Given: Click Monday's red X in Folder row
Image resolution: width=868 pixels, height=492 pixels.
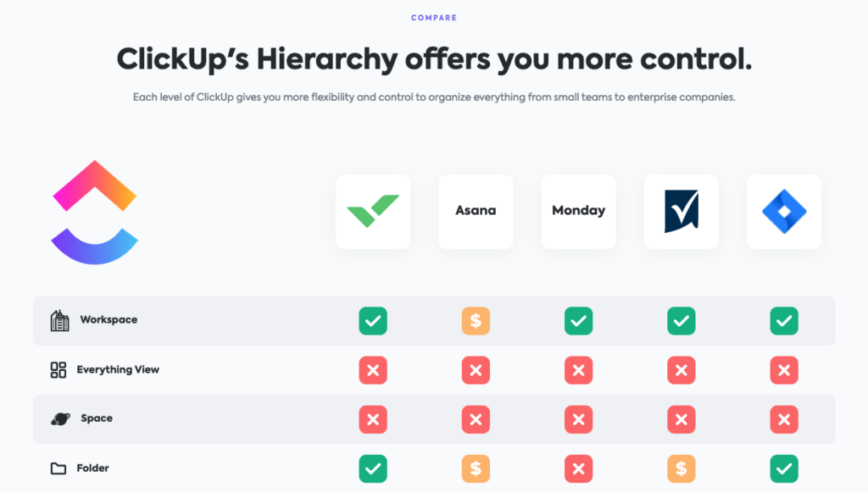Looking at the screenshot, I should point(578,469).
